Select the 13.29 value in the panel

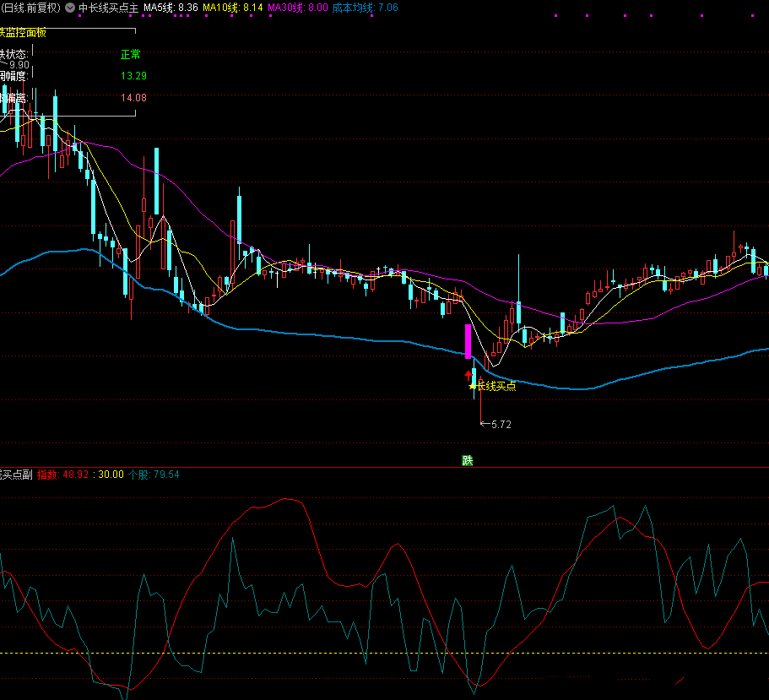click(133, 76)
